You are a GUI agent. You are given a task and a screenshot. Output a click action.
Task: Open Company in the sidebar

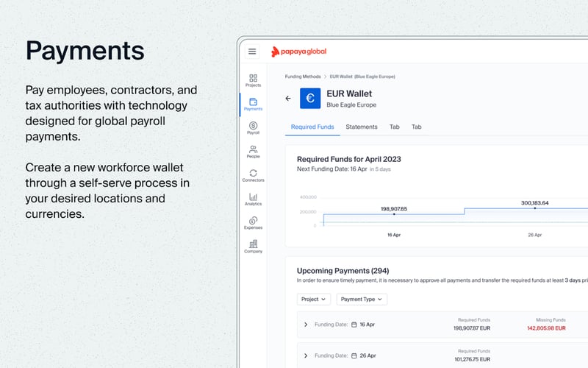click(x=253, y=247)
